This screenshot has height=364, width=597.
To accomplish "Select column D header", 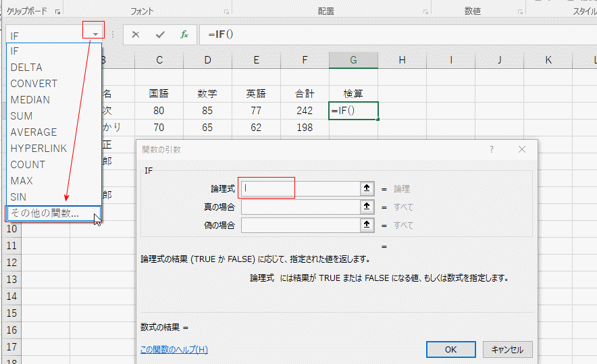I will (x=207, y=60).
